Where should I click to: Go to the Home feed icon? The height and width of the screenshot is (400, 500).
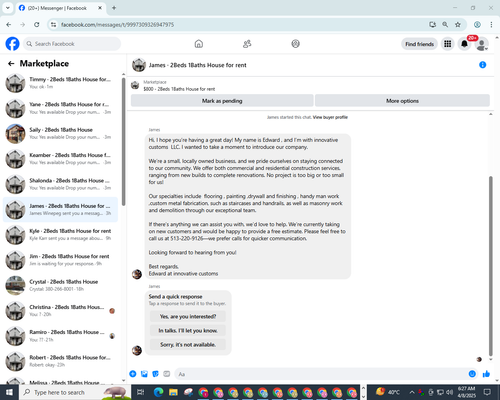point(199,44)
